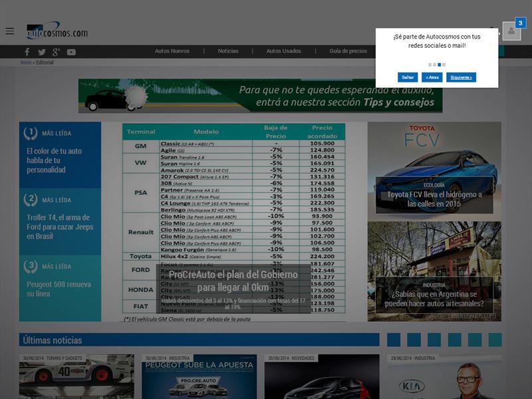Open the hamburger menu icon
Image resolution: width=532 pixels, height=399 pixels.
point(9,31)
